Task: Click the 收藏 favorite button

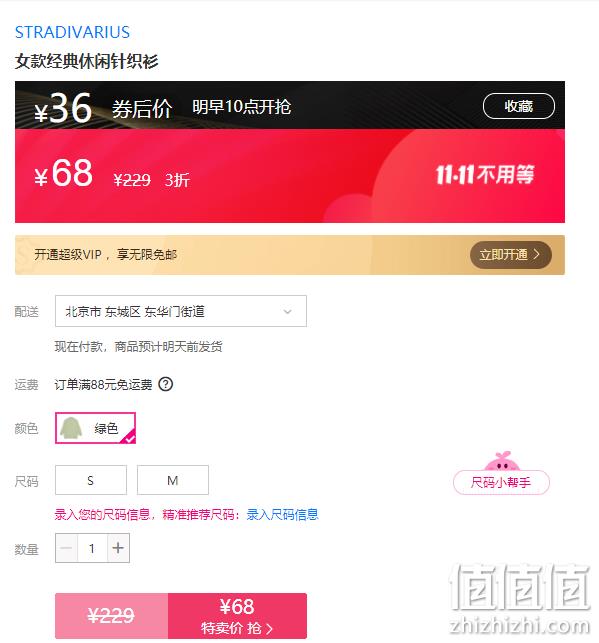Action: point(519,106)
